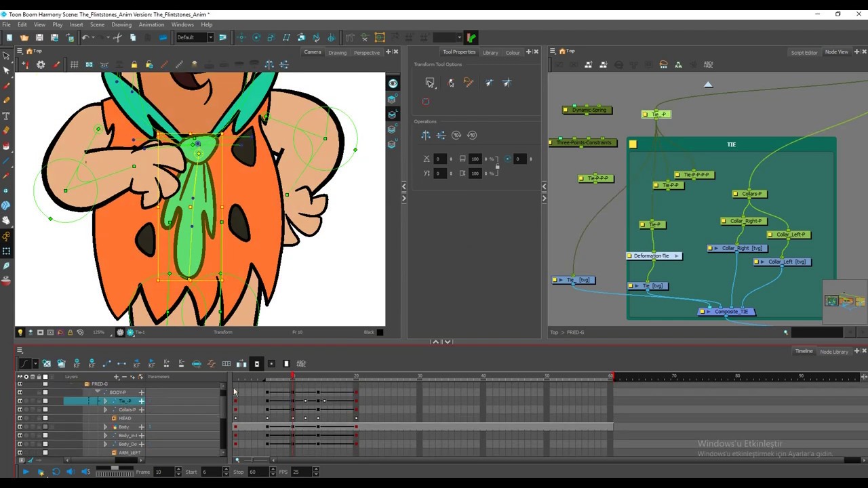This screenshot has width=868, height=488.
Task: Expand the Deformation-Tie node arrow
Action: point(677,256)
